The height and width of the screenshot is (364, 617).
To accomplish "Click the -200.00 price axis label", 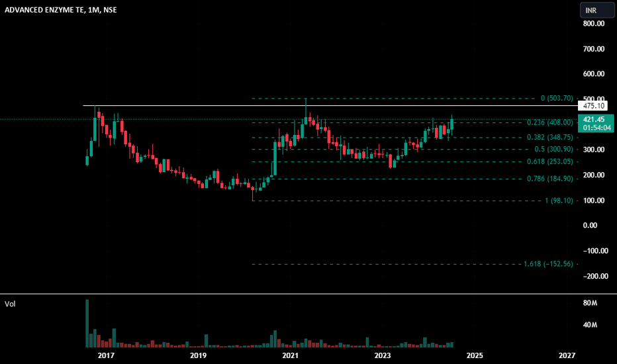I will [x=595, y=276].
